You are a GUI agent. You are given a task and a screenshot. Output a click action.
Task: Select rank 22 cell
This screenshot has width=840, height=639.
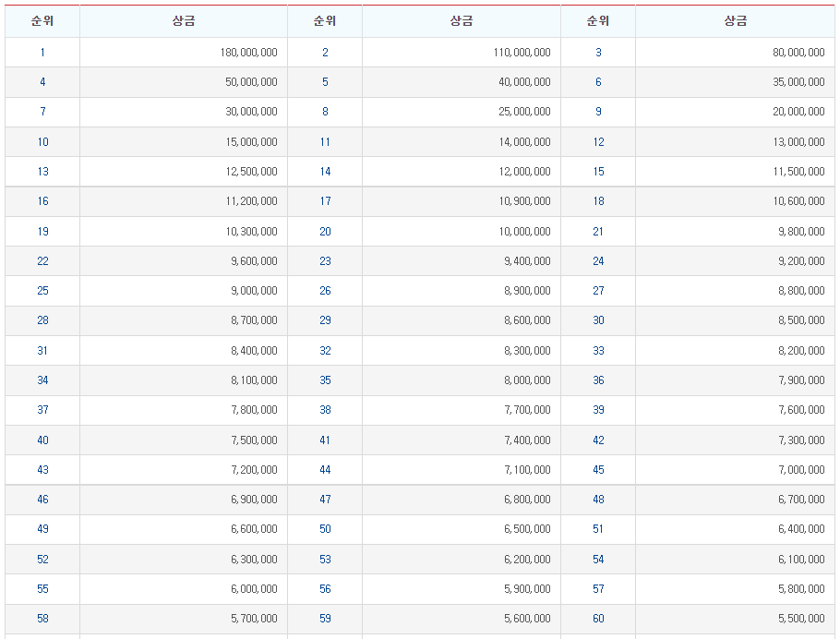tap(42, 261)
